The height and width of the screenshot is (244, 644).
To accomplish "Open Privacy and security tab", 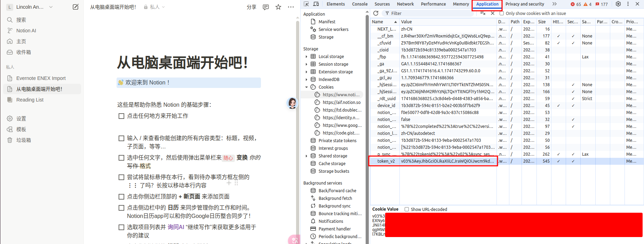I will [x=525, y=4].
